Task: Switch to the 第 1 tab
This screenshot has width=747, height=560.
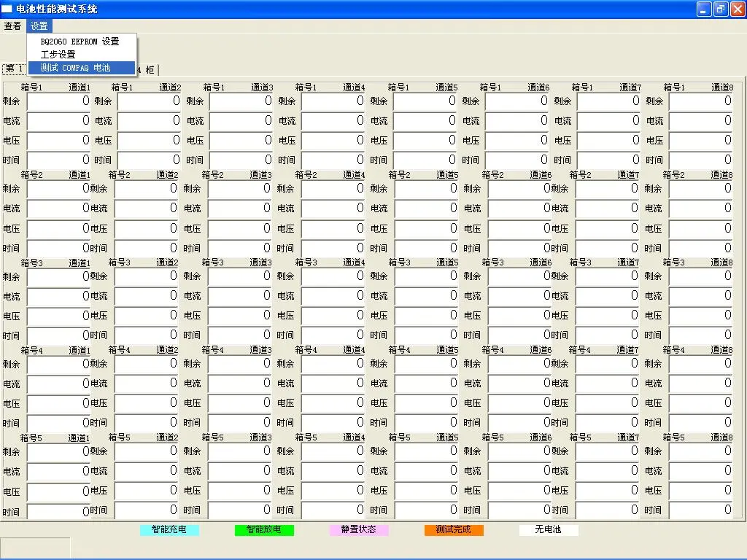Action: tap(15, 69)
